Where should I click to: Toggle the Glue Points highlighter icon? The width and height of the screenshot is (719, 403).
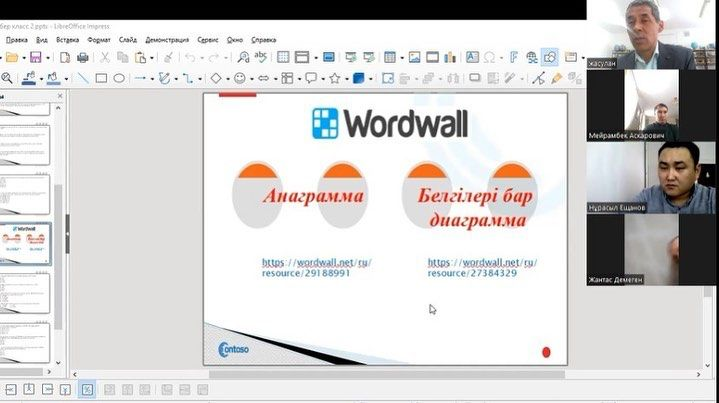pos(556,78)
